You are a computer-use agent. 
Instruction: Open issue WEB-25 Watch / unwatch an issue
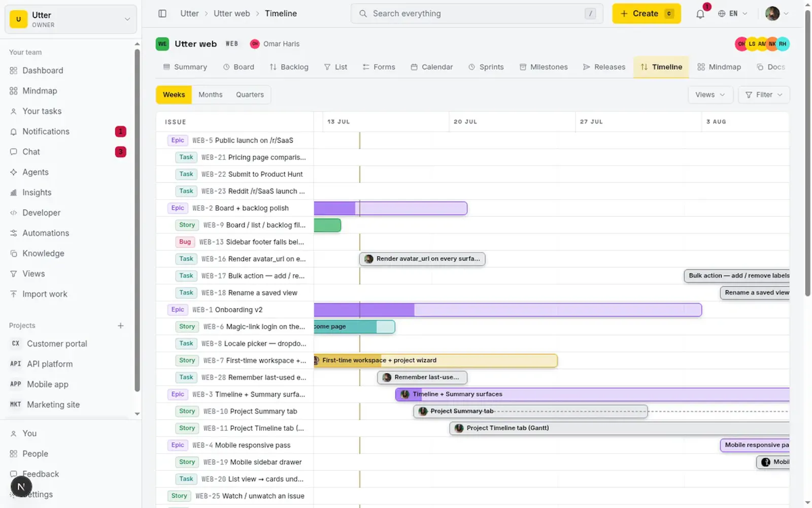pos(250,496)
